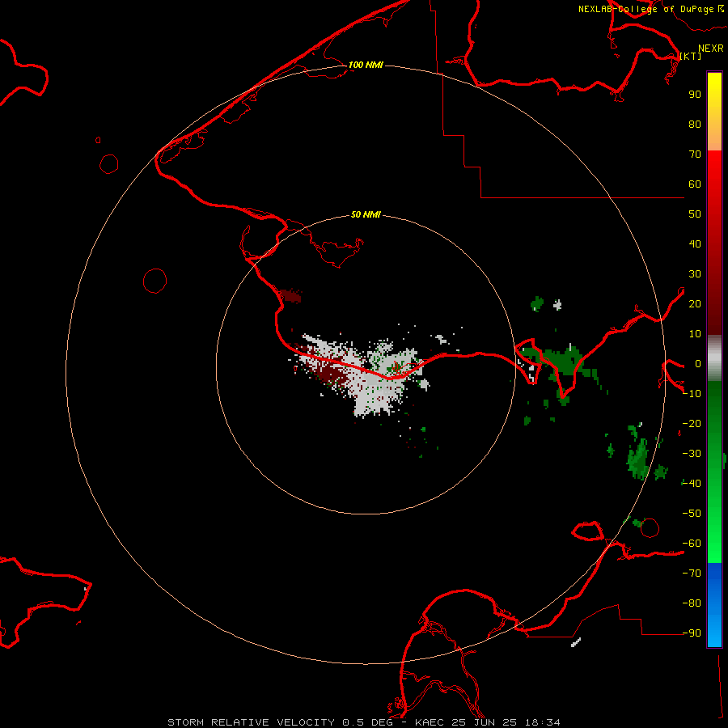This screenshot has width=728, height=728.
Task: Select the 20 value on the velocity scale
Action: [x=695, y=303]
